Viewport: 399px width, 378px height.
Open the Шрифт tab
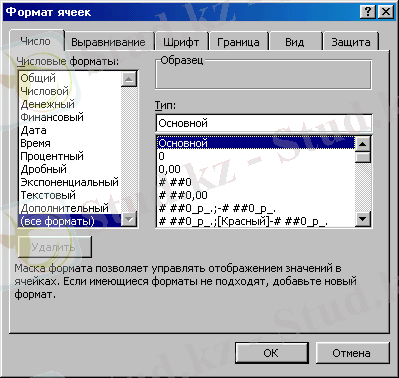(x=181, y=42)
